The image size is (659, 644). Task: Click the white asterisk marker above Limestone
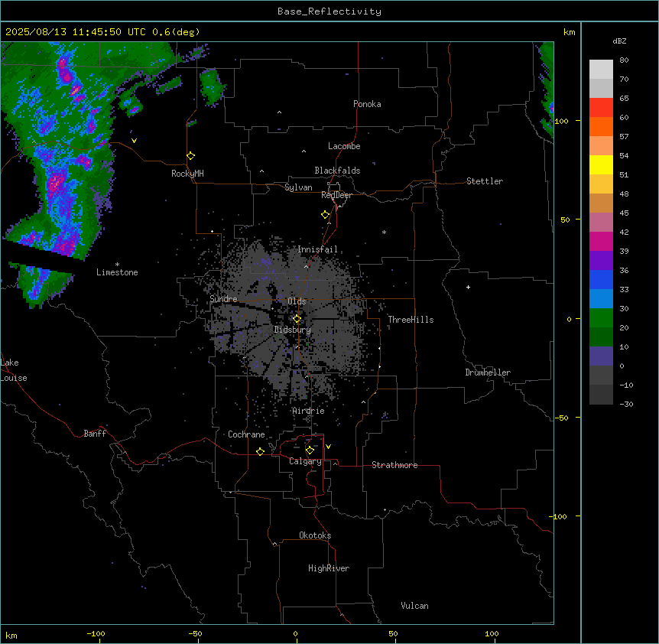tap(117, 265)
